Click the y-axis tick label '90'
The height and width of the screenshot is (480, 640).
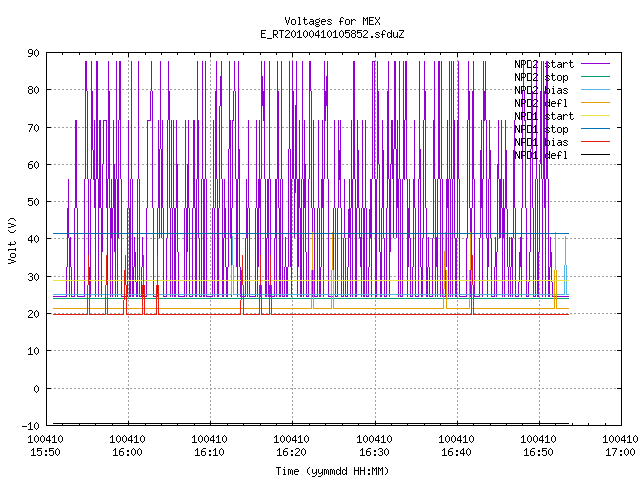[34, 53]
